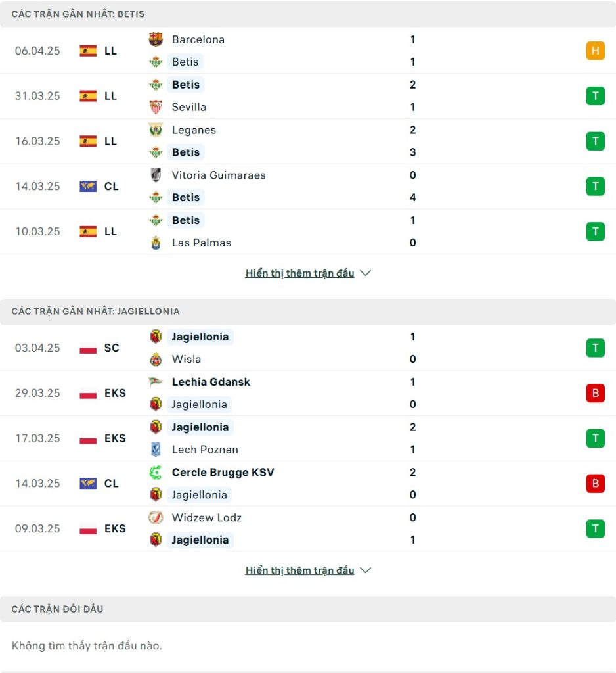Viewport: 616px width, 673px height.
Task: Click red B badge for Lechia Gdansk match
Action: pos(596,393)
